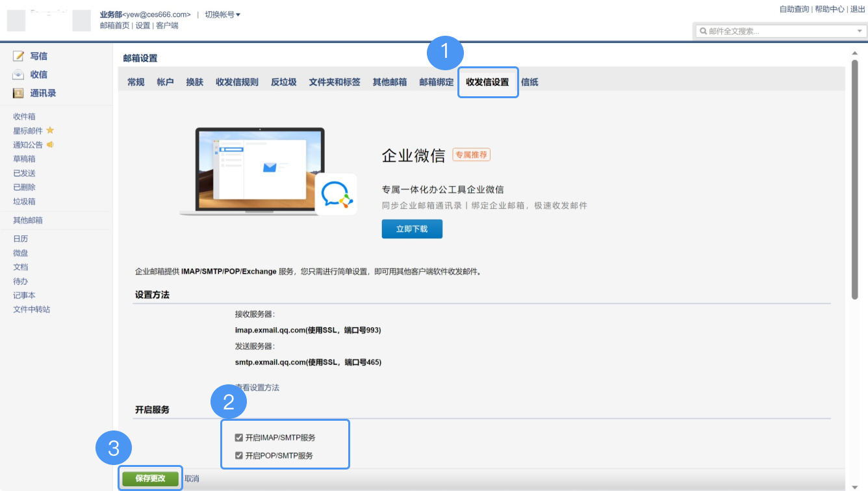Open the 文件夹和标签 tab

click(x=335, y=82)
